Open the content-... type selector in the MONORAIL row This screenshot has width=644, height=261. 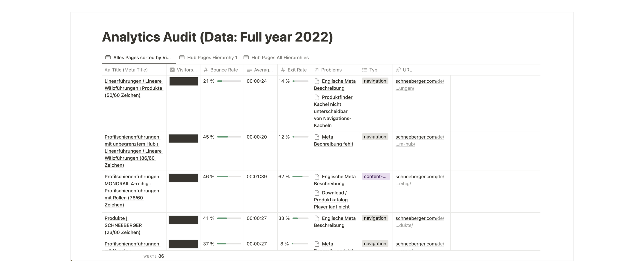[376, 177]
